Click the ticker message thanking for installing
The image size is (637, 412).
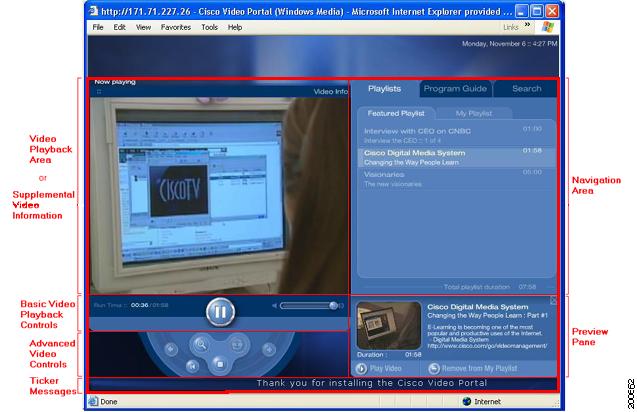[x=372, y=383]
